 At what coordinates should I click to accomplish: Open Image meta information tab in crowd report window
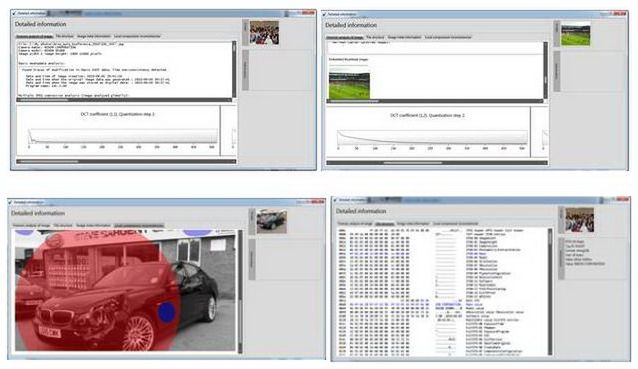pos(93,36)
